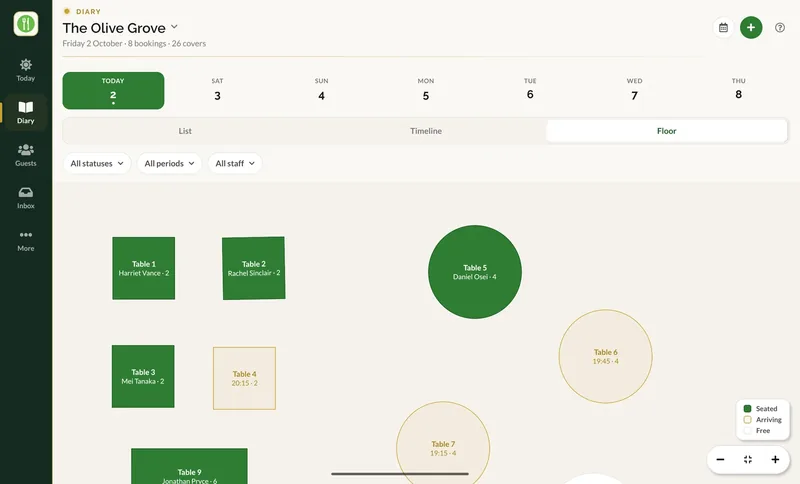The width and height of the screenshot is (800, 484).
Task: Open Table 4 arriving at 20:15
Action: pos(244,378)
